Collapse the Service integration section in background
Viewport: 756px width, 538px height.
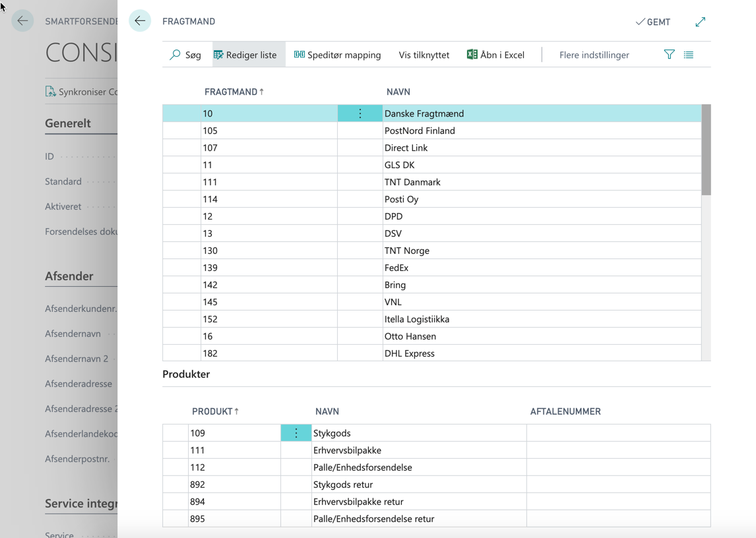tap(81, 503)
